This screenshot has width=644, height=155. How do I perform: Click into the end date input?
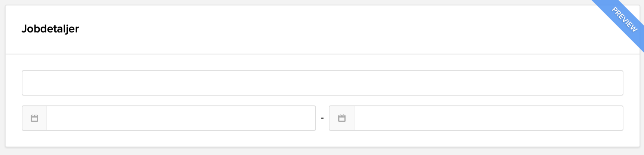pos(488,118)
